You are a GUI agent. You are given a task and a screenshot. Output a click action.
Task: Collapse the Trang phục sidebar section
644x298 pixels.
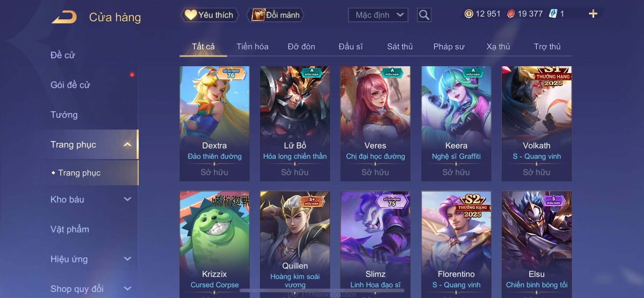tap(127, 145)
